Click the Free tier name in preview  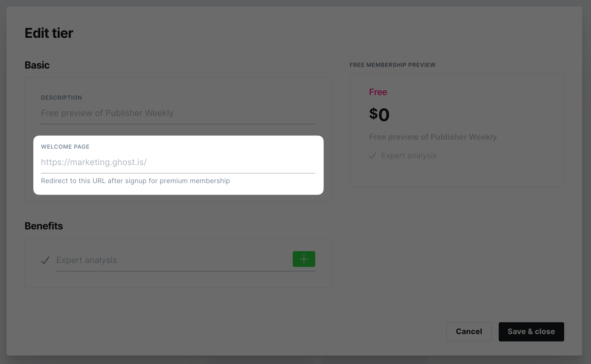click(378, 92)
